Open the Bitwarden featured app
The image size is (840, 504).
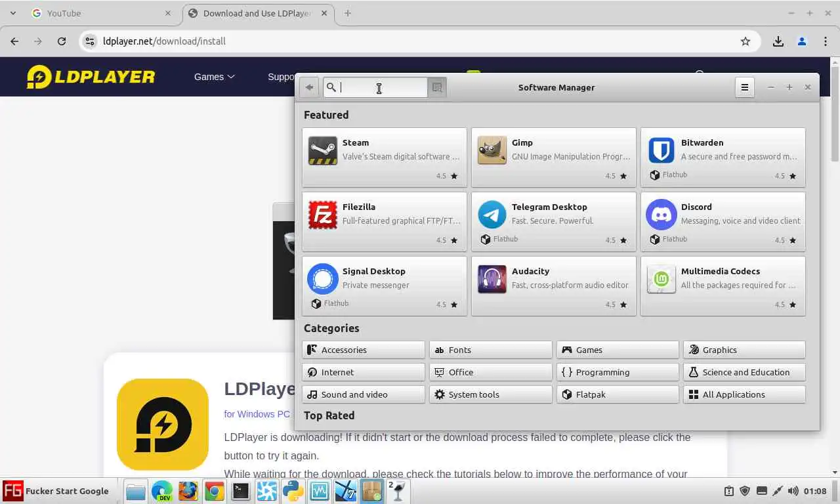click(x=723, y=157)
